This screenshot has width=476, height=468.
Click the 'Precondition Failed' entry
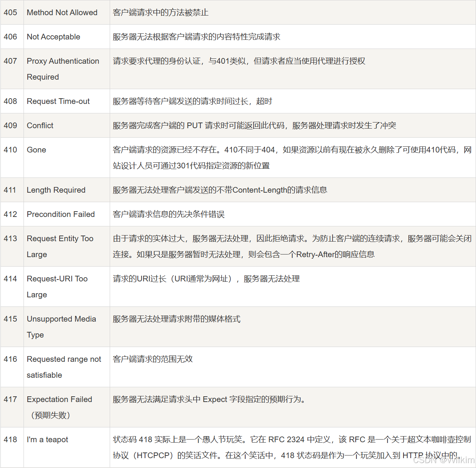click(60, 214)
